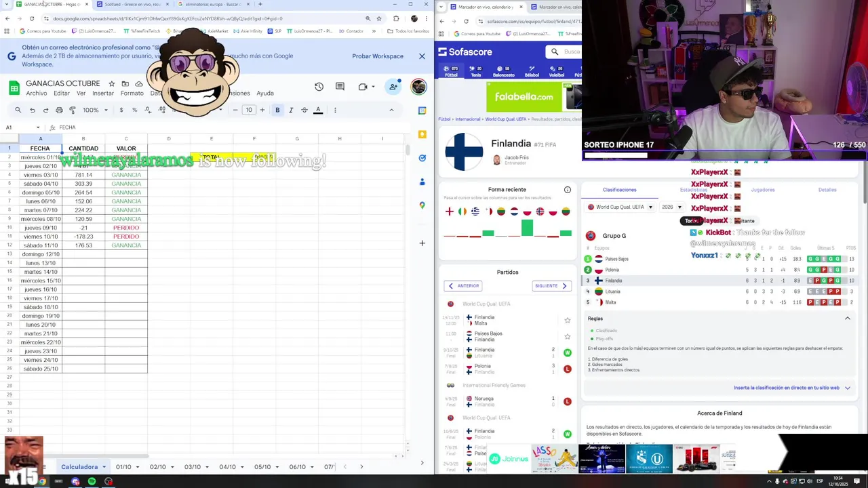Increase font size with plus button

(x=262, y=110)
